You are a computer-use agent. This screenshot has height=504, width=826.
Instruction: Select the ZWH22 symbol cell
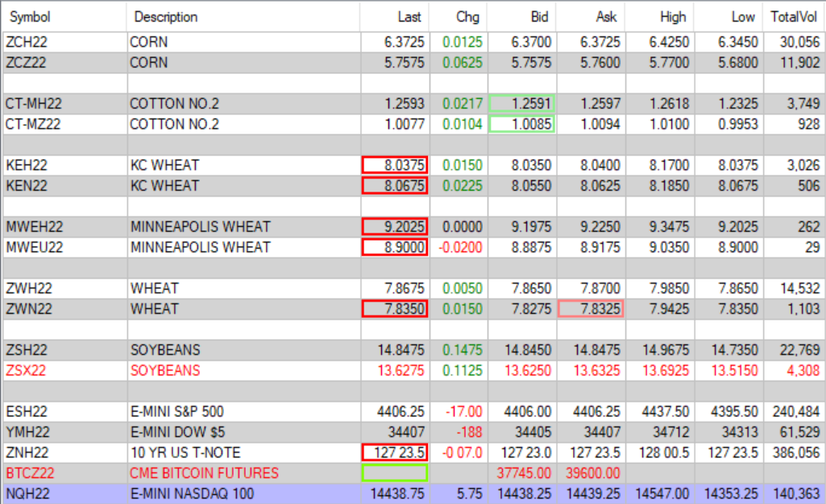[64, 288]
